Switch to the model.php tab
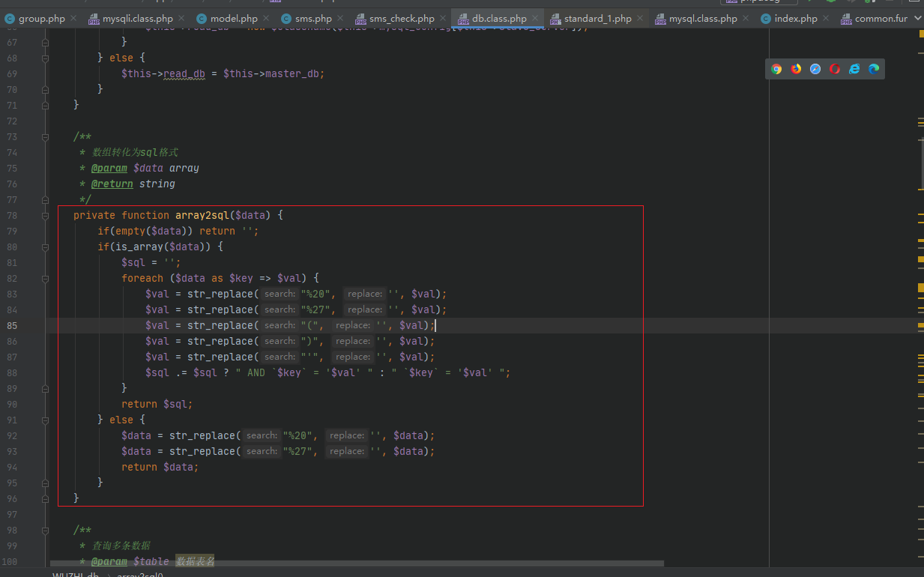Screen dimensions: 924x577 tap(233, 19)
